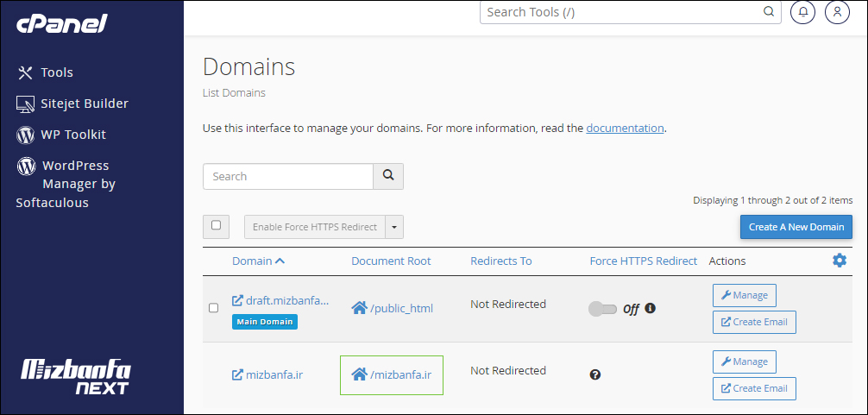Expand the Force HTTPS Redirect dropdown arrow
The width and height of the screenshot is (868, 415).
click(394, 227)
